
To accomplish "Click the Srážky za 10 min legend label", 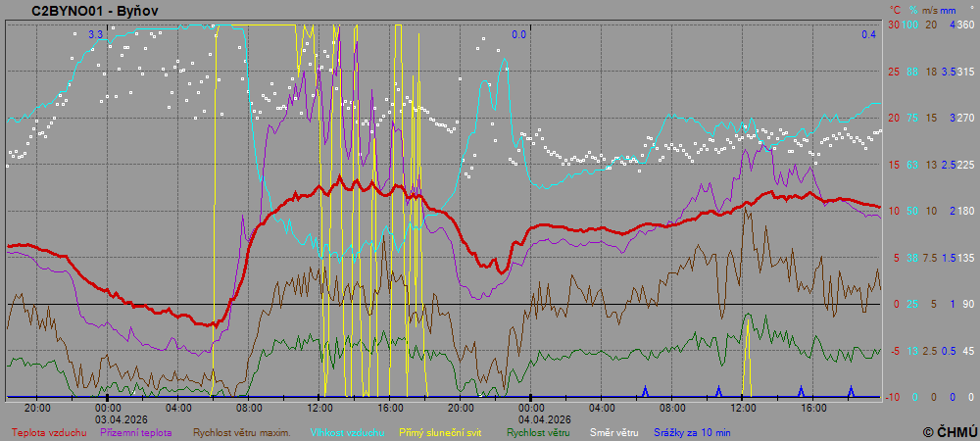I will (692, 431).
